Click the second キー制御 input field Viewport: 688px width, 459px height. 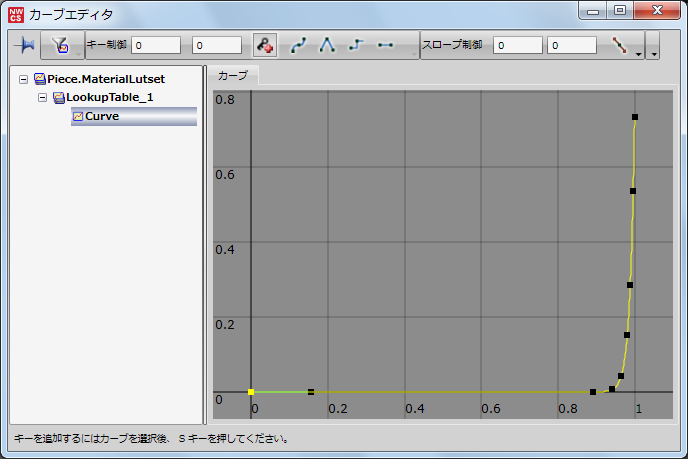216,45
